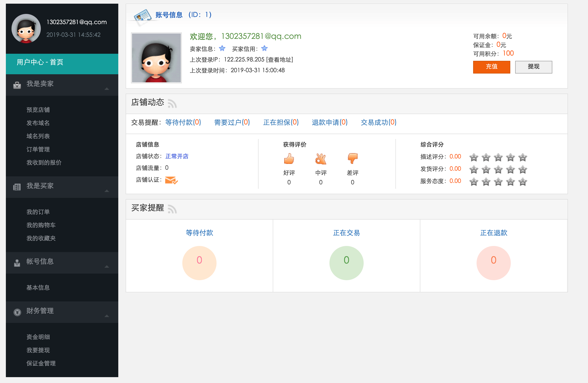Screen dimensions: 588x383
Task: Open 基本信息 menu item
Action: [38, 288]
